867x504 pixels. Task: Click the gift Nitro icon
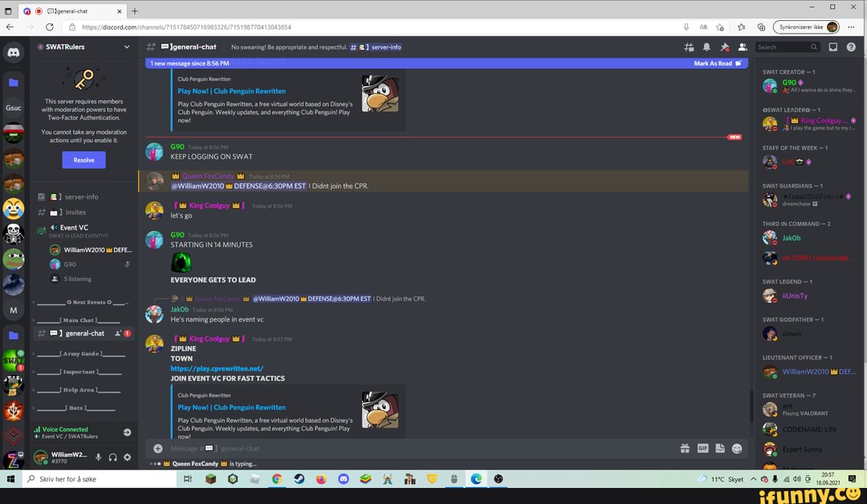[685, 449]
